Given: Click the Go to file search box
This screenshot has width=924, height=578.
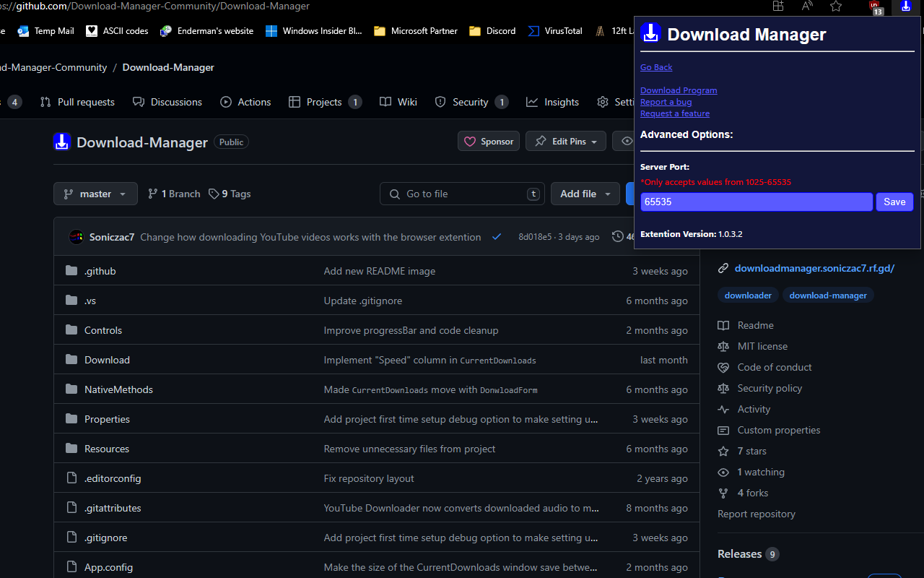Looking at the screenshot, I should point(463,194).
